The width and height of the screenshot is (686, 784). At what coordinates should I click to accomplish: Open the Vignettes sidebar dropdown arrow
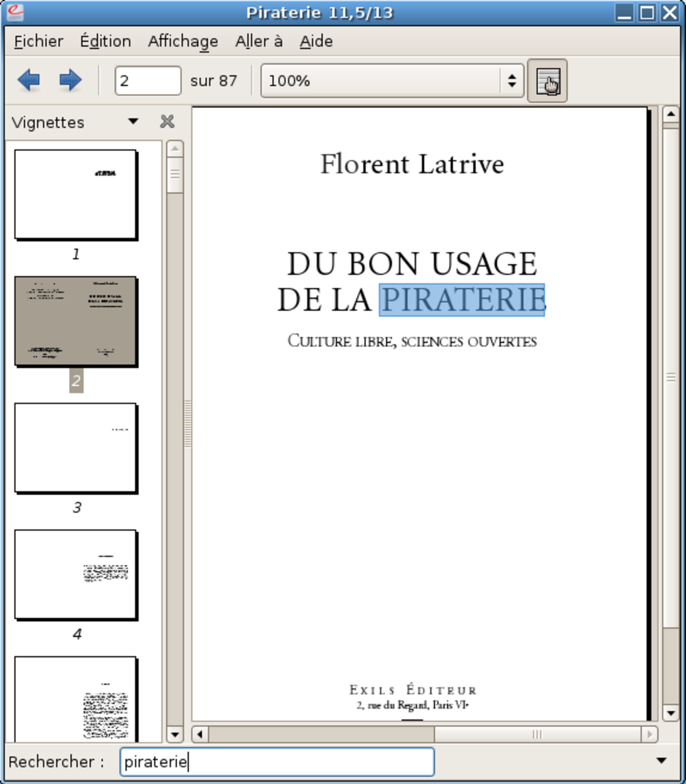(x=133, y=121)
